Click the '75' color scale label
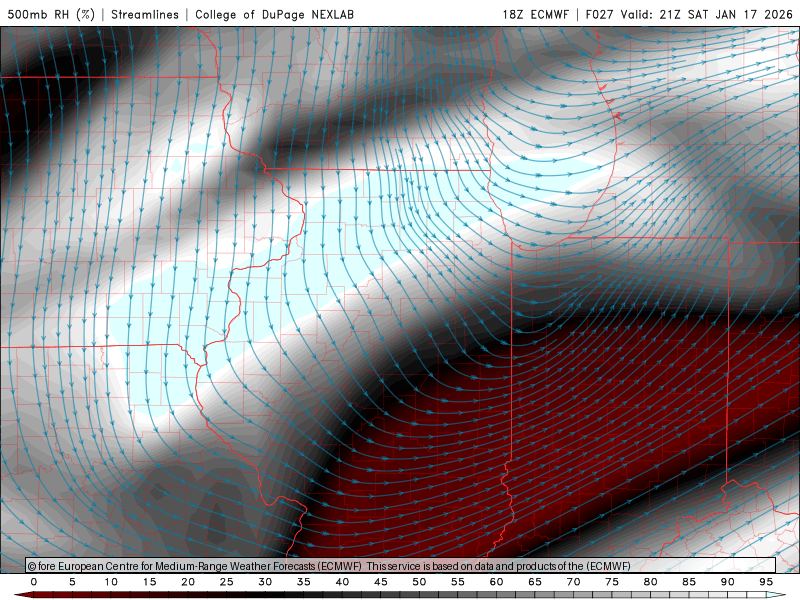The width and height of the screenshot is (800, 600). [x=612, y=582]
